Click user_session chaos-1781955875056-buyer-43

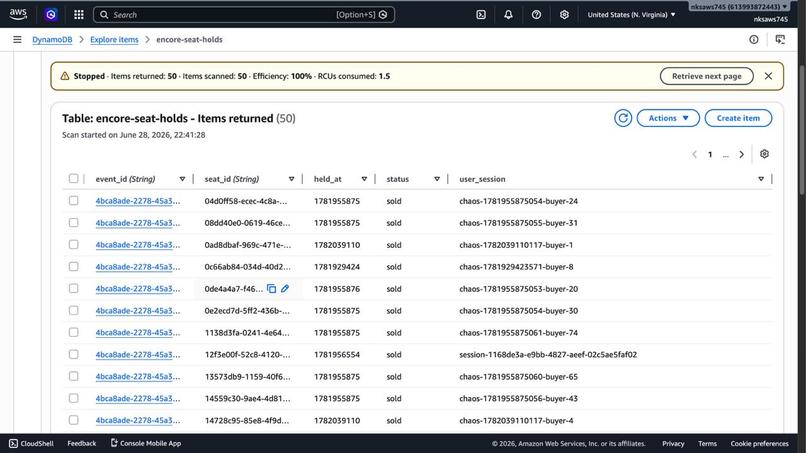(x=518, y=398)
